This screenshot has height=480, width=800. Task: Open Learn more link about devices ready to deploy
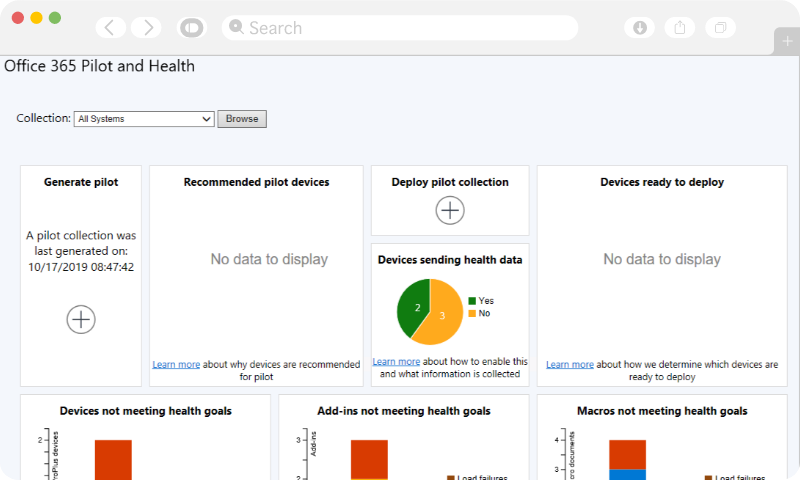pyautogui.click(x=570, y=364)
